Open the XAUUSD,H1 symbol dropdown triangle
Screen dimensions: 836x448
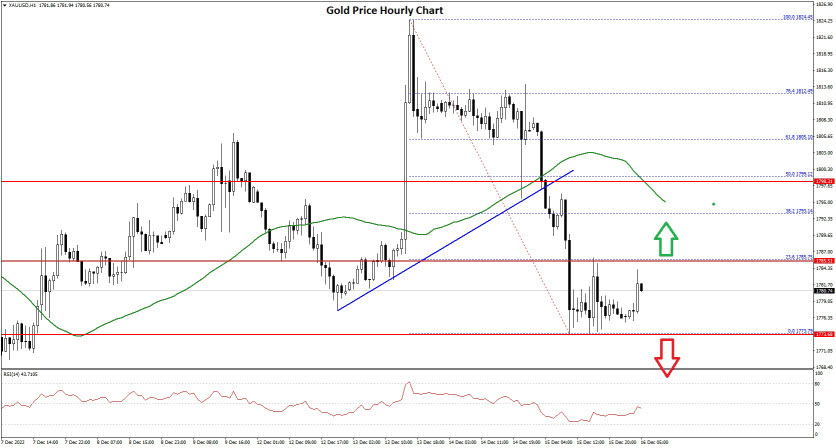(5, 5)
